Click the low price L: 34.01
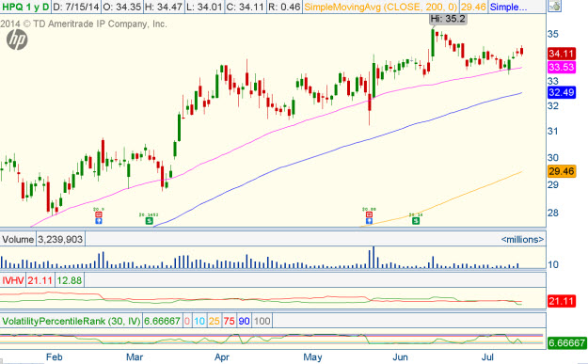Viewport: 588px width, 364px height. (204, 7)
